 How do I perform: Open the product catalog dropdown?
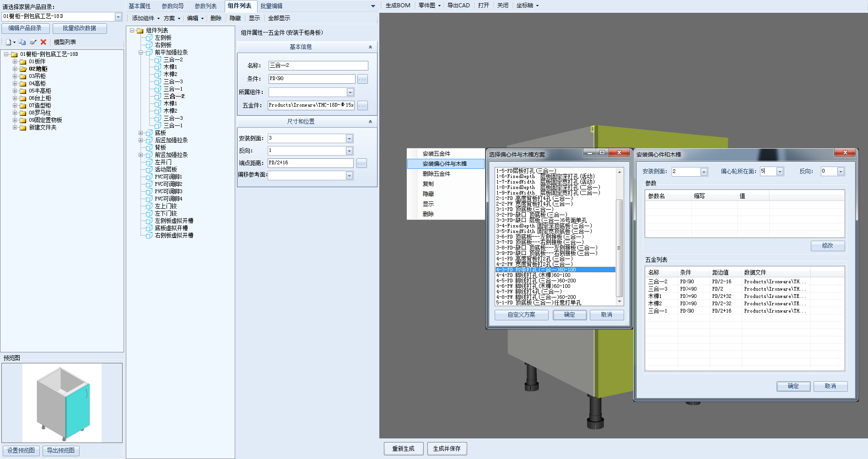point(118,17)
